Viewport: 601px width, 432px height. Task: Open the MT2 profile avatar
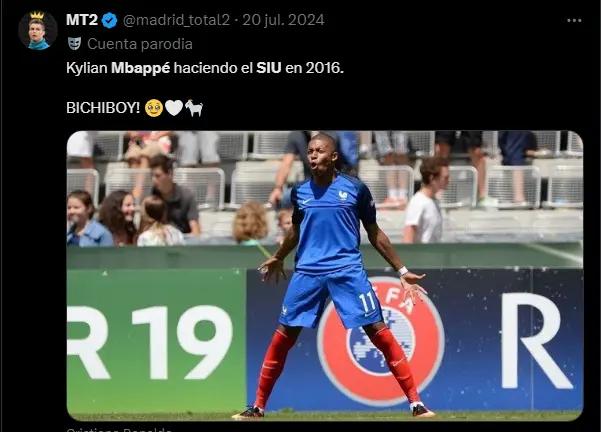coord(38,30)
